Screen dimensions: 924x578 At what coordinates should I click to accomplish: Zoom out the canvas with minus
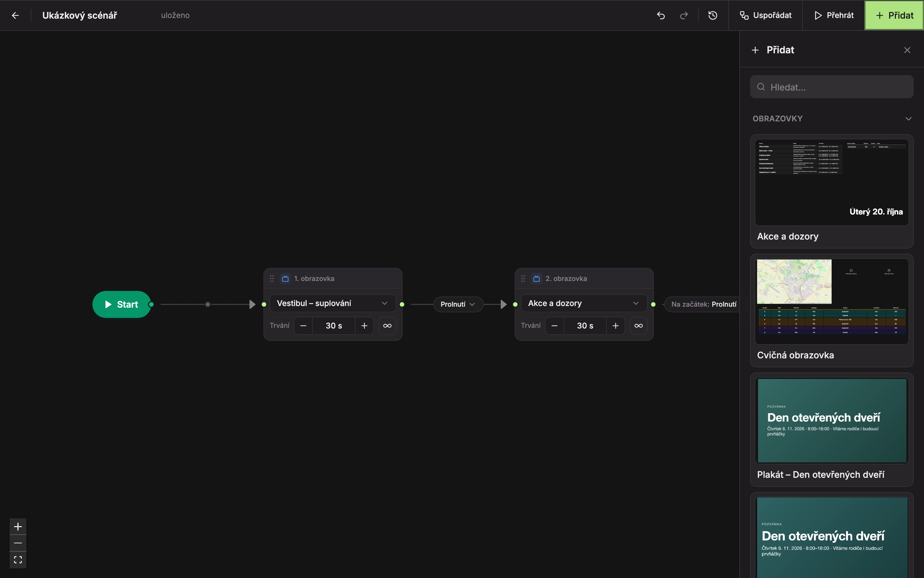tap(18, 543)
